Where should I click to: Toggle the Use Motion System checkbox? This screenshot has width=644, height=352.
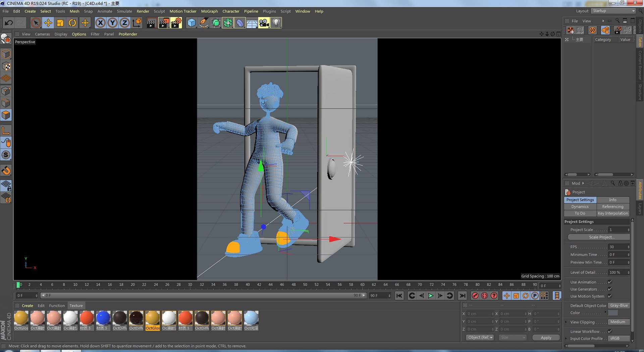pos(610,296)
